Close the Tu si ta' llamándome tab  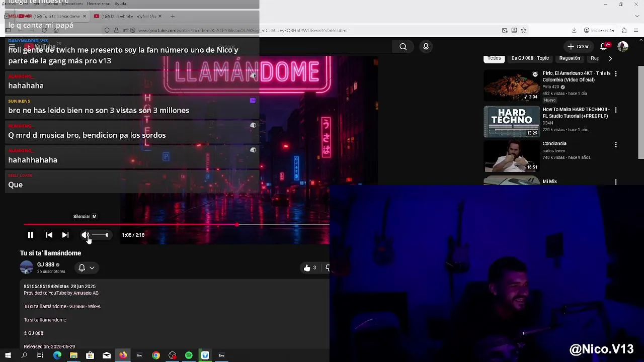(x=84, y=16)
